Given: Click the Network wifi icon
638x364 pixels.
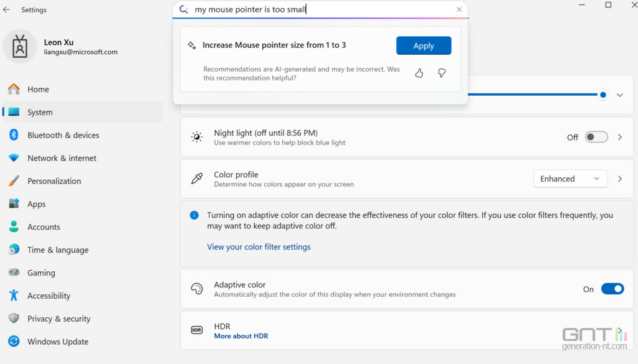Looking at the screenshot, I should pyautogui.click(x=14, y=158).
